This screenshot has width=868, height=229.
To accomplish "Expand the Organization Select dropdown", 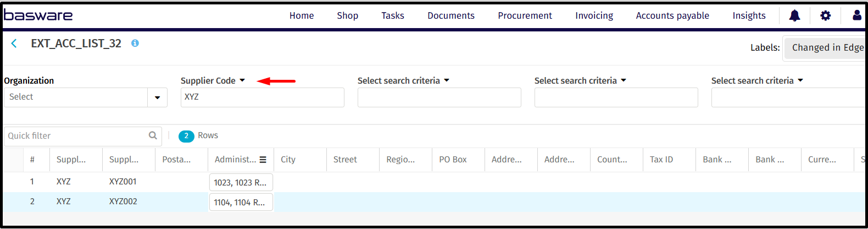I will tap(157, 97).
